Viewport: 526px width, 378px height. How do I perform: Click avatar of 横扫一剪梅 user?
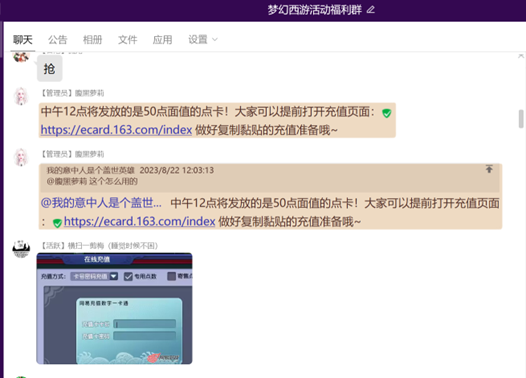coord(21,249)
